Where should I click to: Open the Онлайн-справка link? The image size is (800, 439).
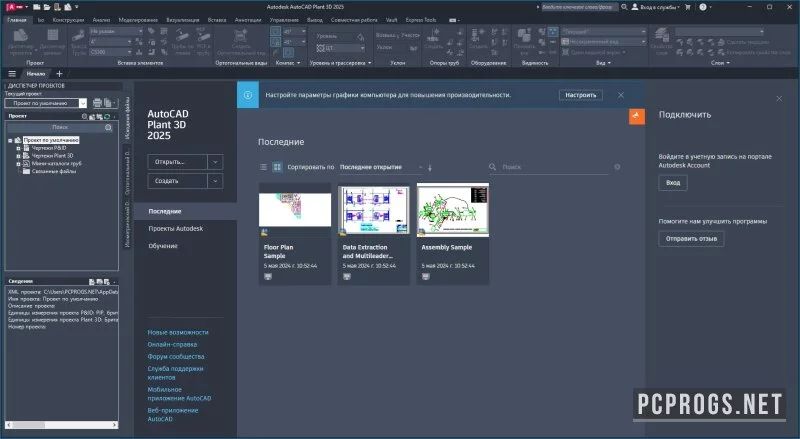click(x=172, y=345)
